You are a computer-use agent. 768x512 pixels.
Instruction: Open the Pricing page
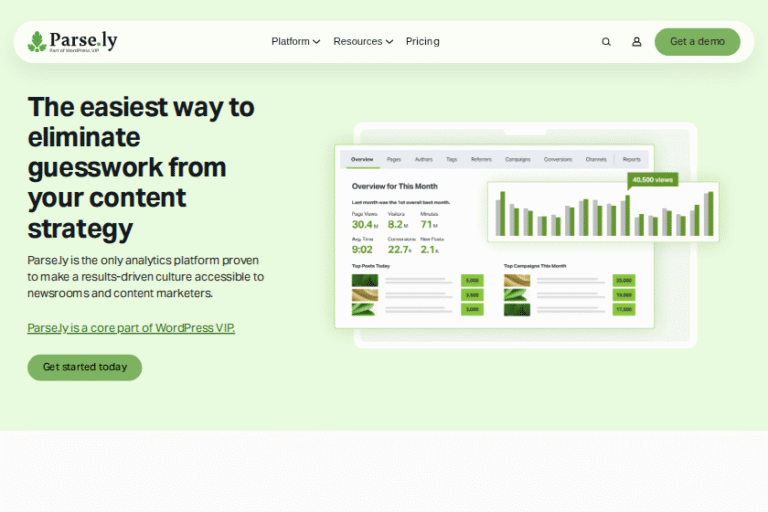pos(422,42)
